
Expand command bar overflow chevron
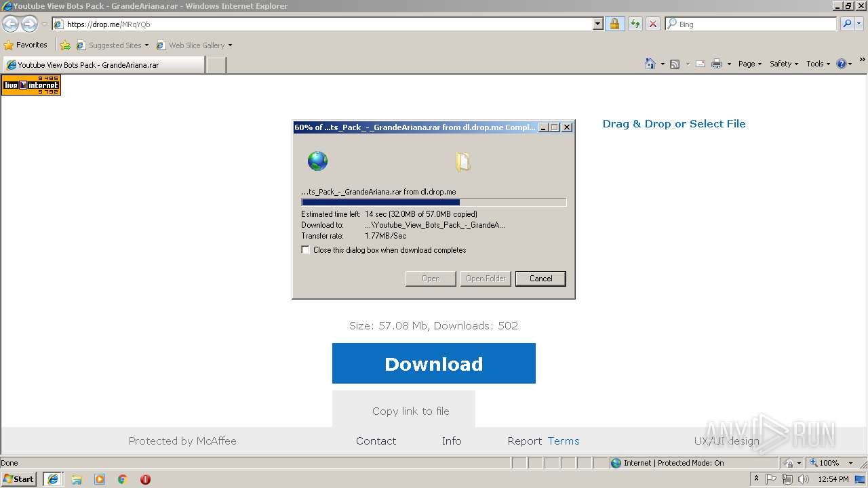coord(863,60)
